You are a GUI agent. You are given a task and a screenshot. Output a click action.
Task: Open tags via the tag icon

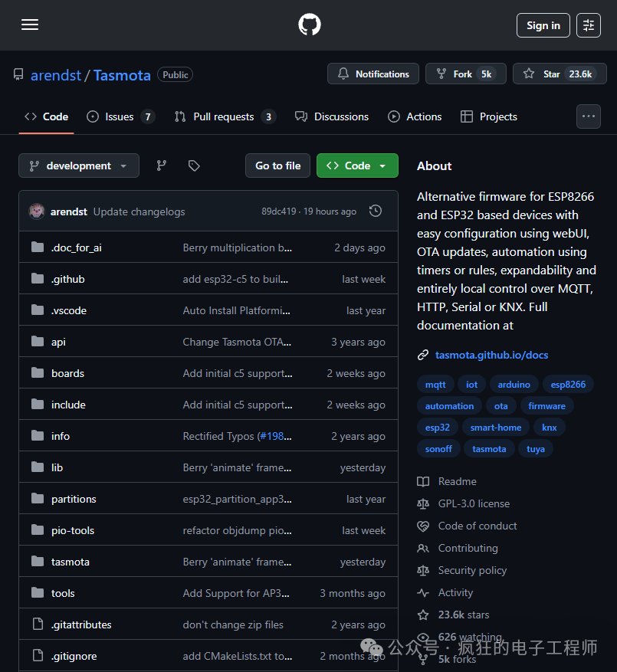[x=194, y=166]
